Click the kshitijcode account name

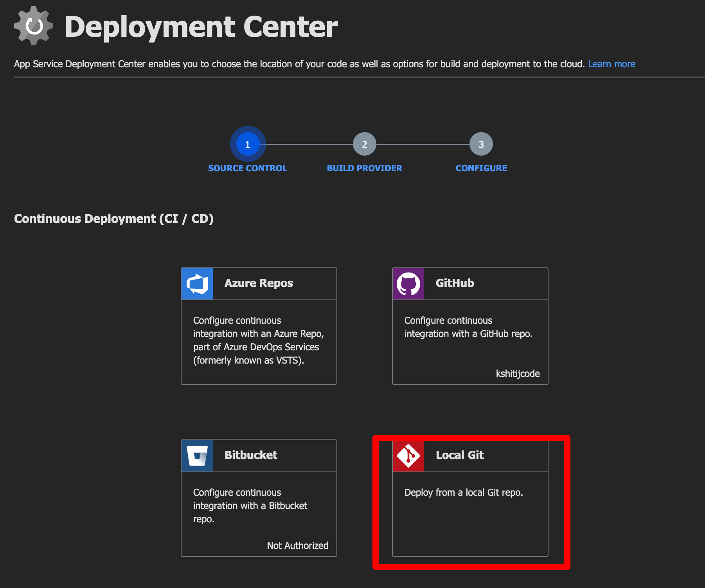pyautogui.click(x=518, y=373)
